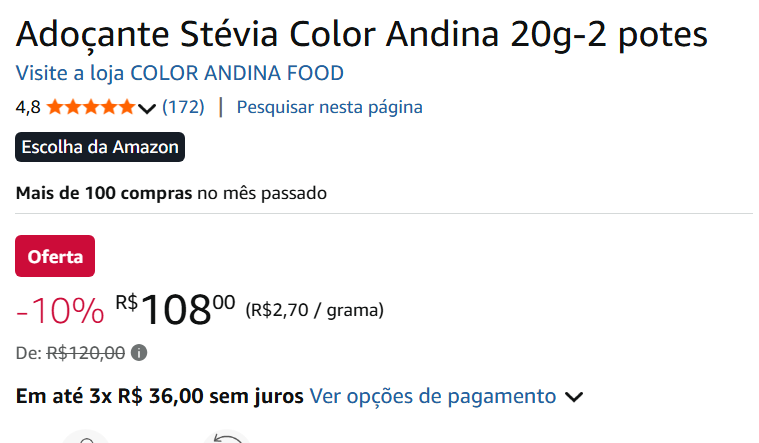Expand the star rating chevron popup
Screen dimensions: 759x443
point(147,108)
